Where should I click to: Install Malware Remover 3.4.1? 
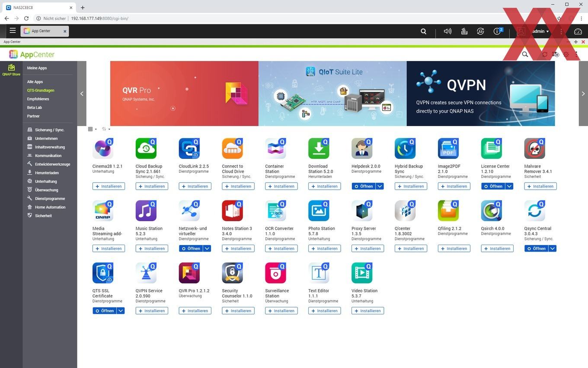540,186
